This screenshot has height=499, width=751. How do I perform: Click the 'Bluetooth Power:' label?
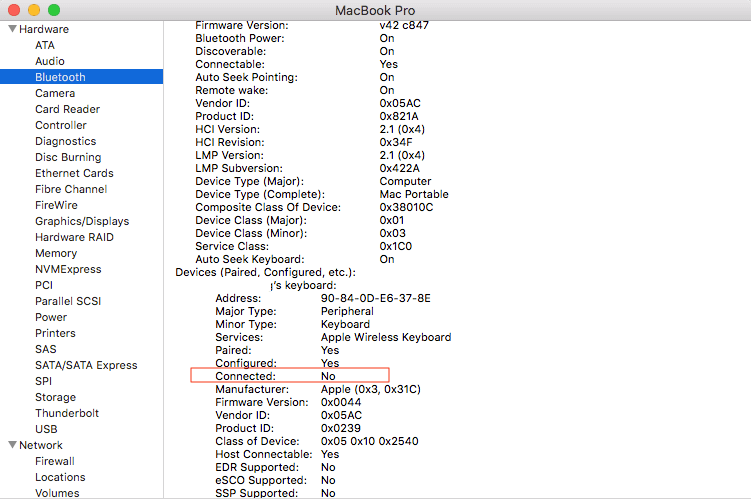[x=239, y=38]
